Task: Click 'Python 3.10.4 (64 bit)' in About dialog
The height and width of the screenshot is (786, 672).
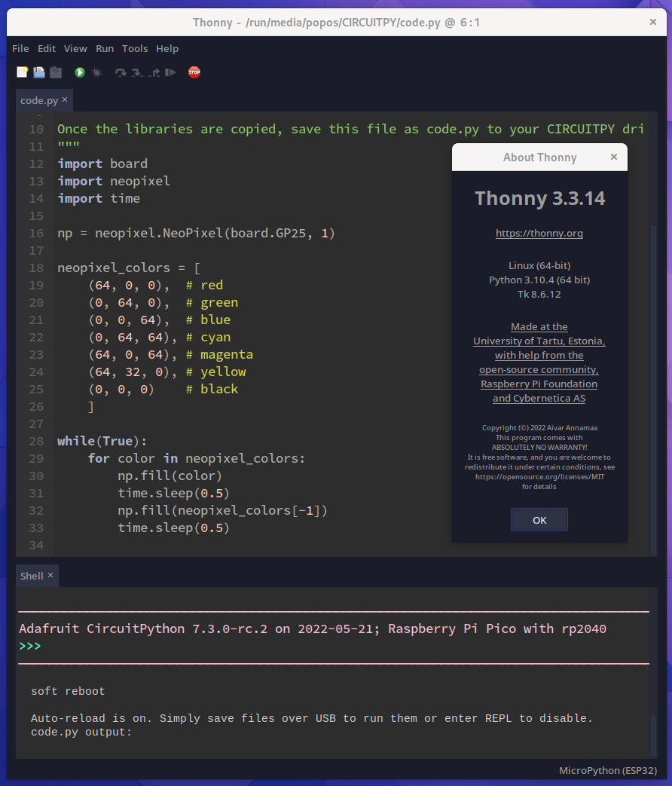Action: coord(539,280)
